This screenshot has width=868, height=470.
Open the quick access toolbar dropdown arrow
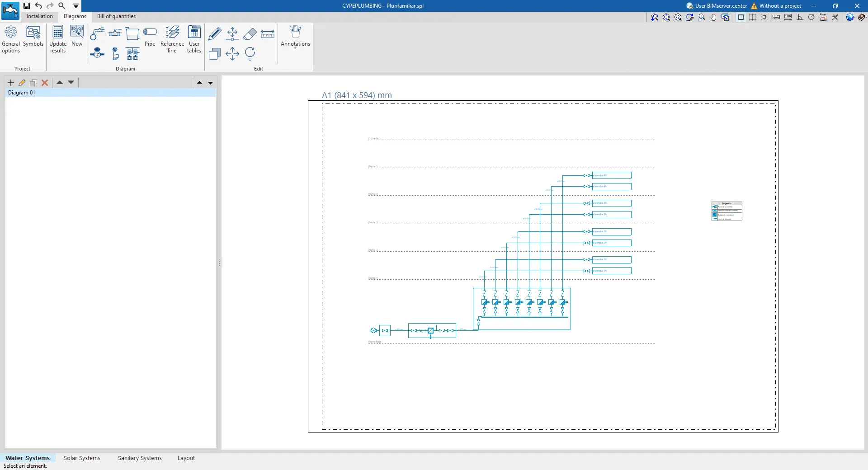pos(76,6)
